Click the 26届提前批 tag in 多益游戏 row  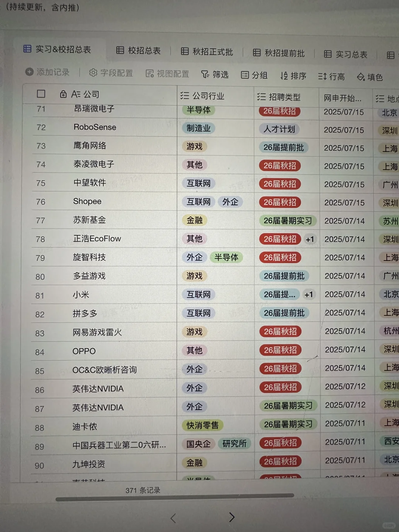coord(284,276)
